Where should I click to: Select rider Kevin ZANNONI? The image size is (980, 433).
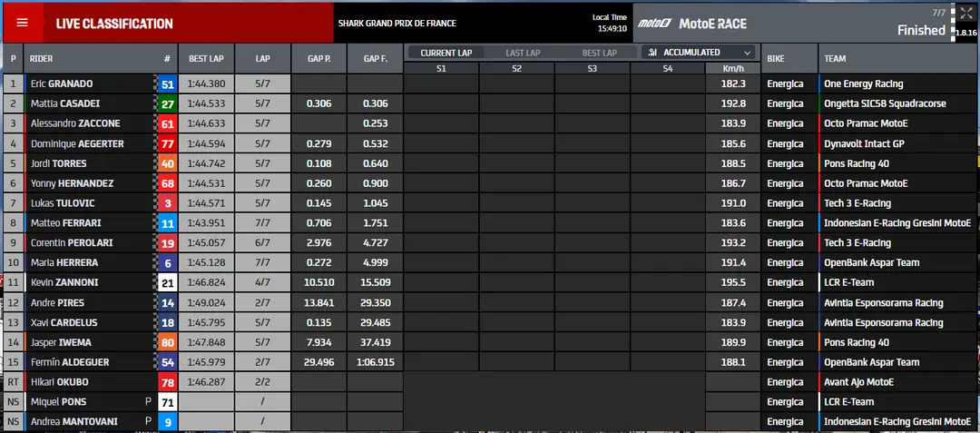point(64,283)
